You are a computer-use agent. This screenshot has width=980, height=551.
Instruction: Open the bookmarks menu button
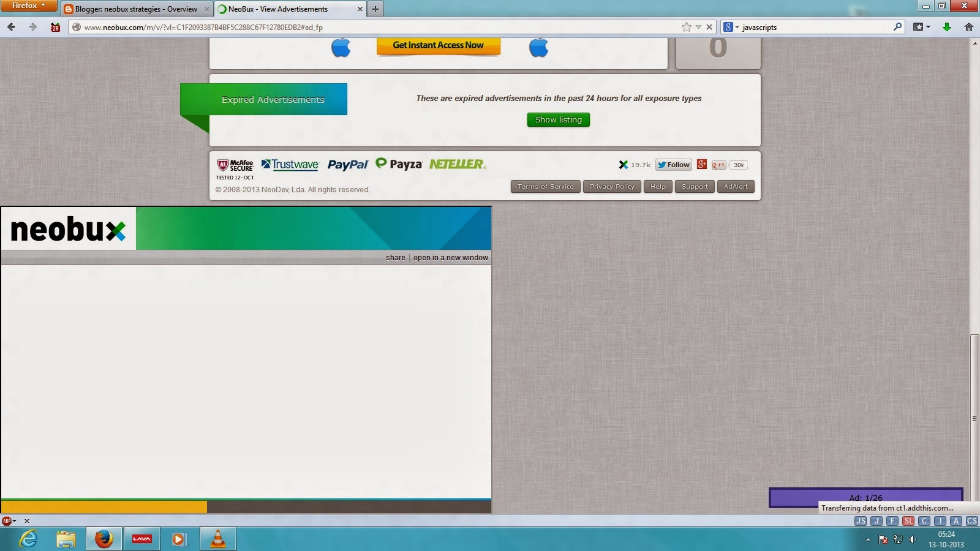[x=921, y=27]
